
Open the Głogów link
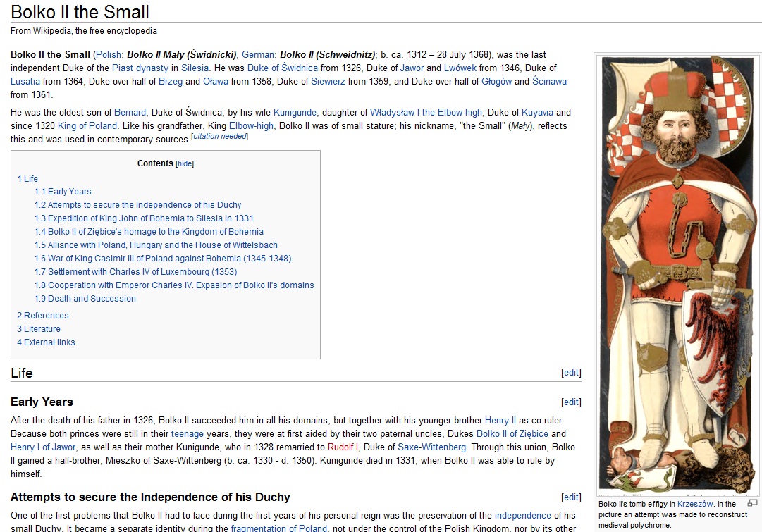497,82
